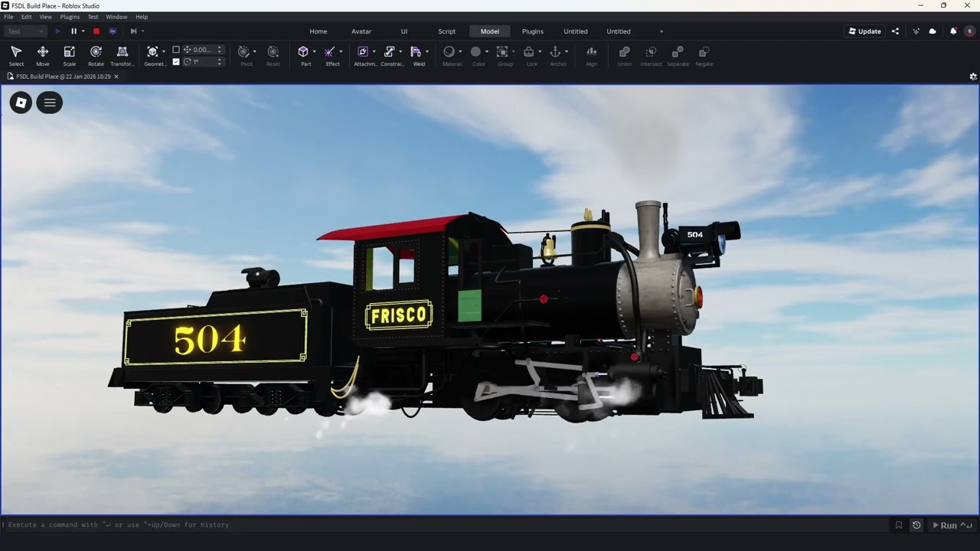Insert a new Part
Image resolution: width=980 pixels, height=551 pixels.
303,52
